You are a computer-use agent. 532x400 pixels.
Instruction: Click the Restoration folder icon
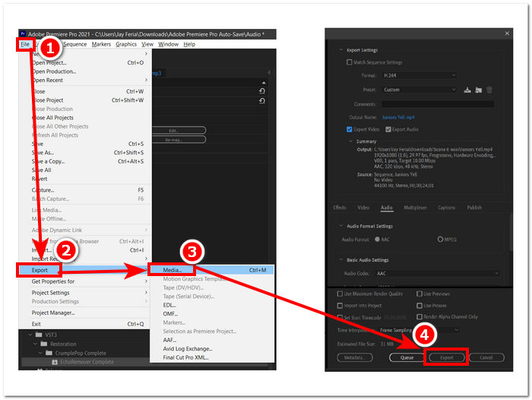44,344
